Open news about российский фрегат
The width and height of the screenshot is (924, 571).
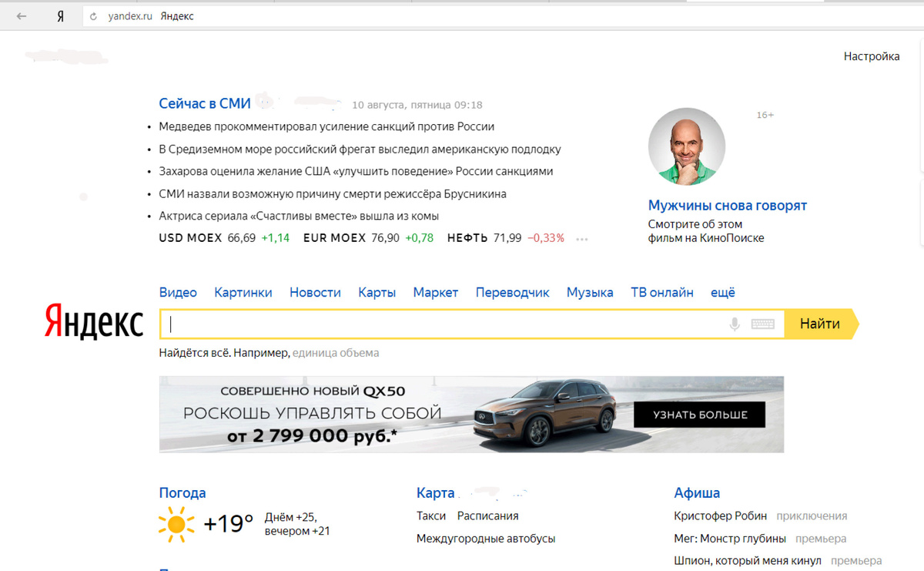[360, 149]
